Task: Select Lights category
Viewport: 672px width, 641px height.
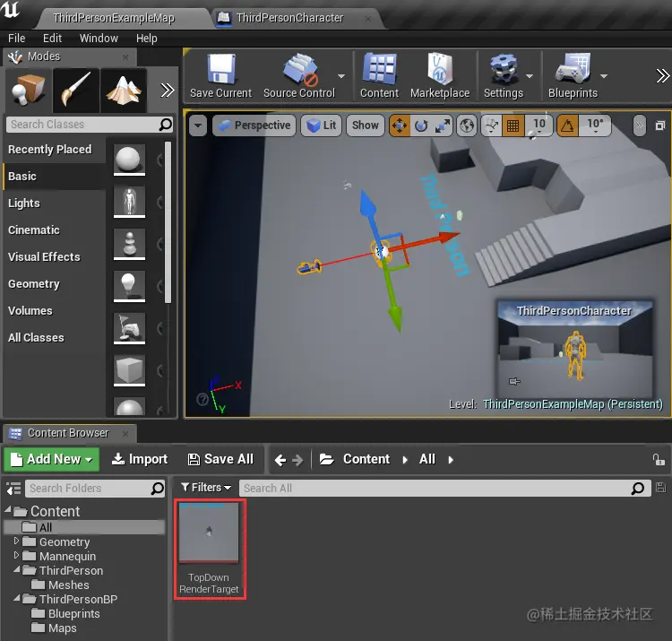Action: [54, 204]
